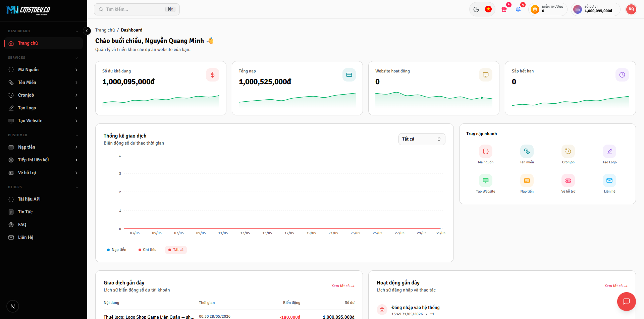
Task: Open the Tất cả filter dropdown
Action: click(x=422, y=139)
